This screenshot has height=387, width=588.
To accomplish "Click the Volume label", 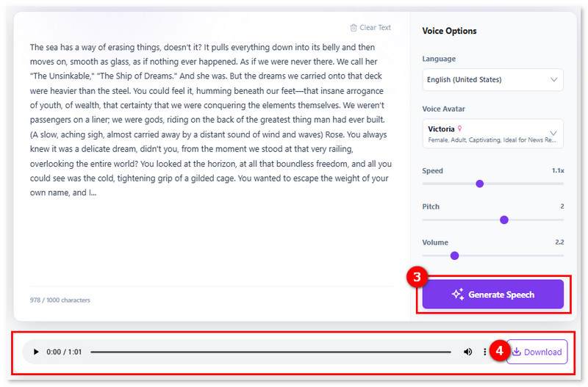I will [x=435, y=243].
